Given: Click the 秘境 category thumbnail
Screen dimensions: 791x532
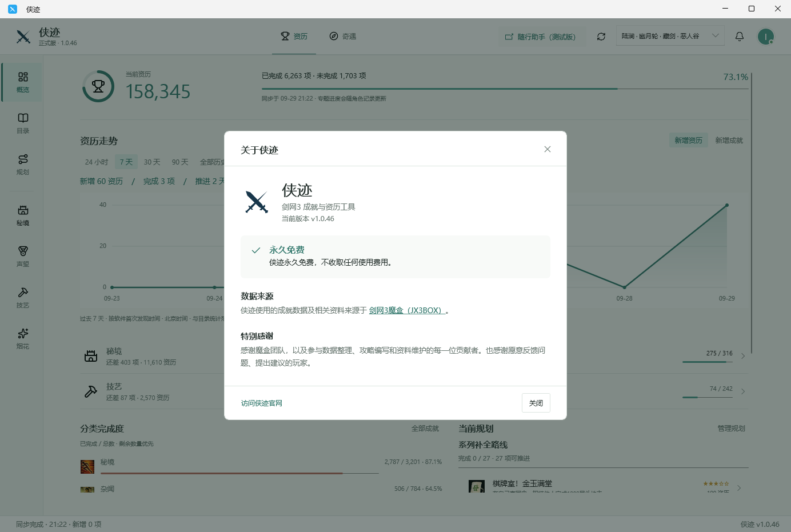Looking at the screenshot, I should tap(87, 466).
